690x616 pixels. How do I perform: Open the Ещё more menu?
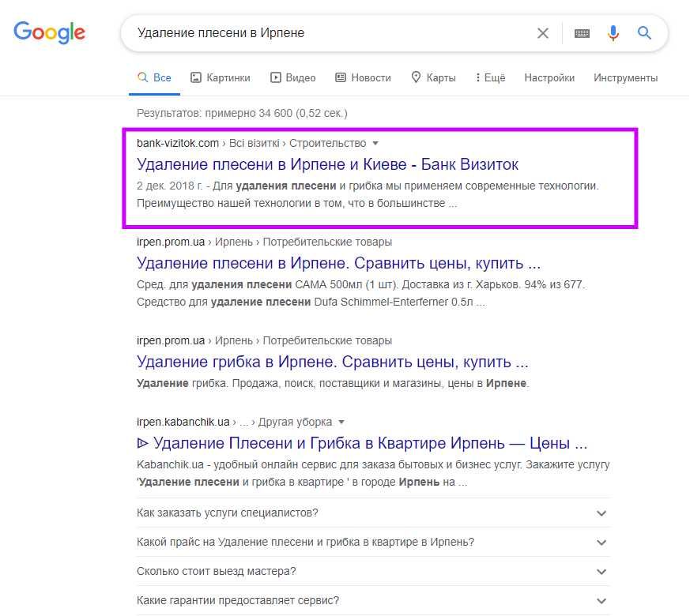click(x=490, y=77)
